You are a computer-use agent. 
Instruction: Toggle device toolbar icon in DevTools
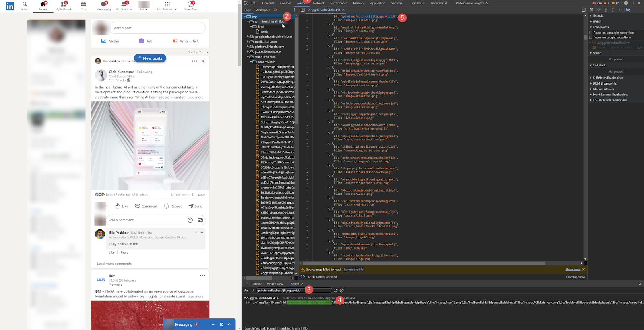pos(253,3)
